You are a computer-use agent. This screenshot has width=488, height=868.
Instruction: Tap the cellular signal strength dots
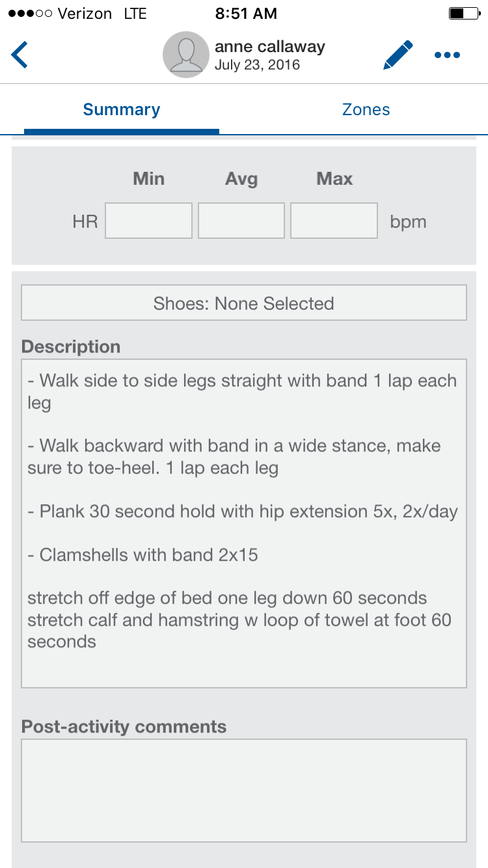pyautogui.click(x=29, y=13)
